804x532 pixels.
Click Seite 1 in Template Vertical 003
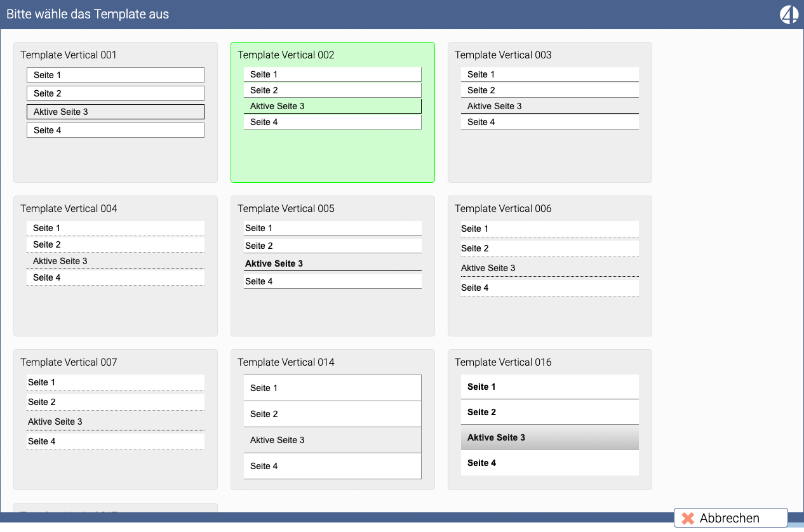click(x=550, y=74)
